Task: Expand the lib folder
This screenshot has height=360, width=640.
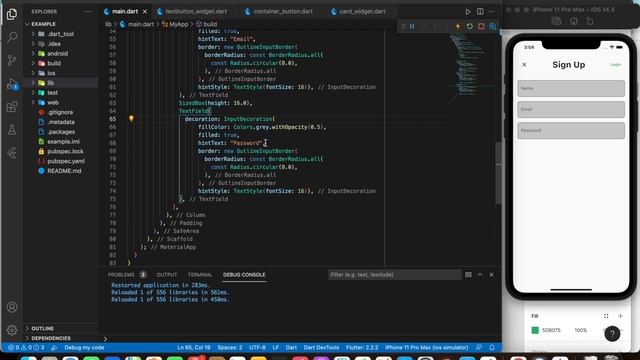Action: click(51, 83)
